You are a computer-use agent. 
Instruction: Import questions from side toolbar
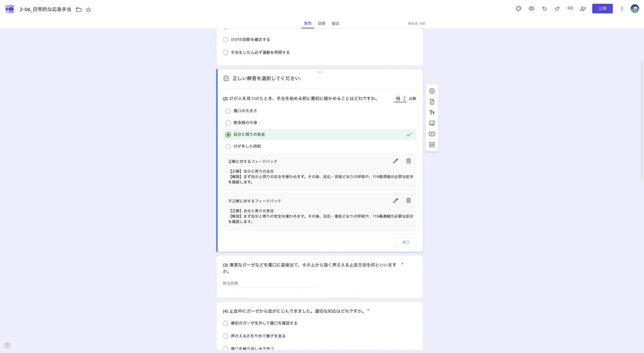[x=432, y=102]
